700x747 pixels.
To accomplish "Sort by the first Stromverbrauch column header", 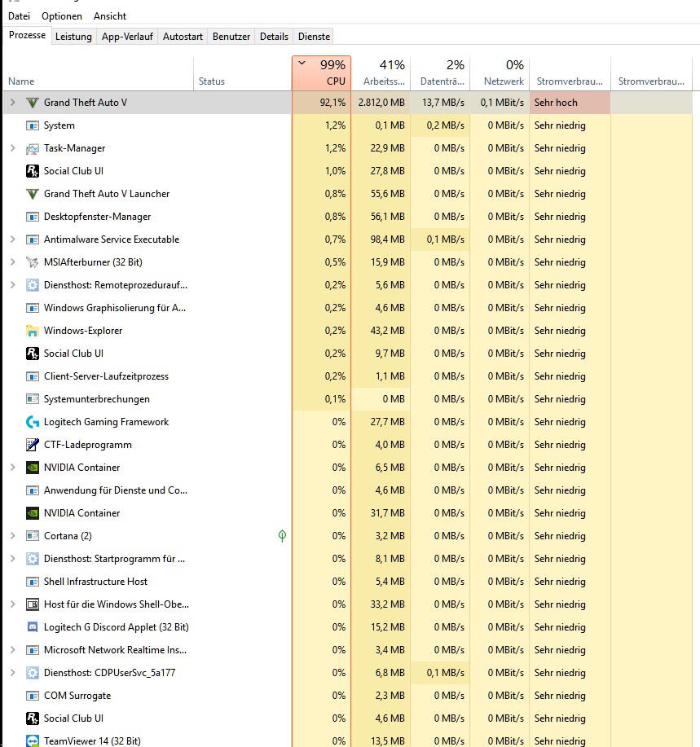I will pyautogui.click(x=570, y=73).
